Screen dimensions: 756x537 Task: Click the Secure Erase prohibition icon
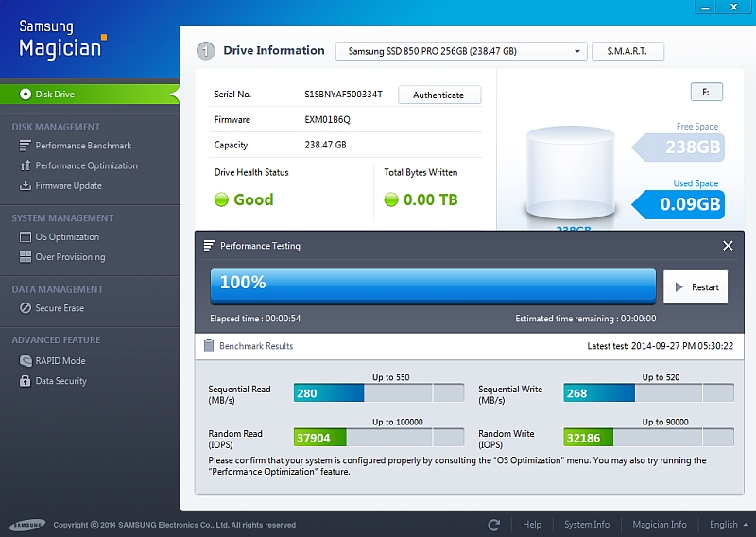click(26, 308)
